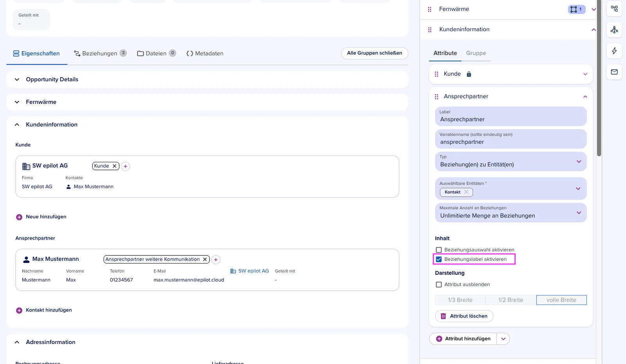Click the lock icon next to Kunde
This screenshot has width=626, height=364.
coord(469,74)
